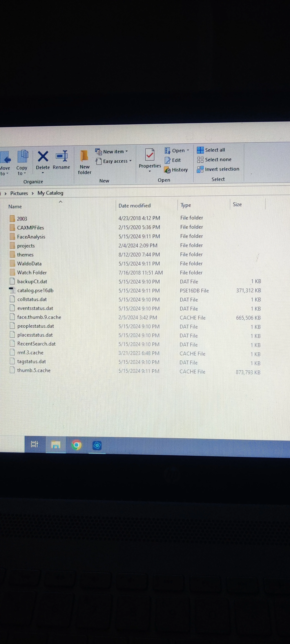
Task: Go to Pictures in breadcrumb
Action: tap(19, 193)
